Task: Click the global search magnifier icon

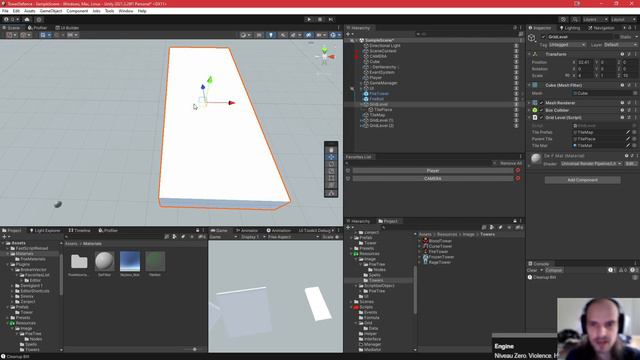Action: (575, 20)
